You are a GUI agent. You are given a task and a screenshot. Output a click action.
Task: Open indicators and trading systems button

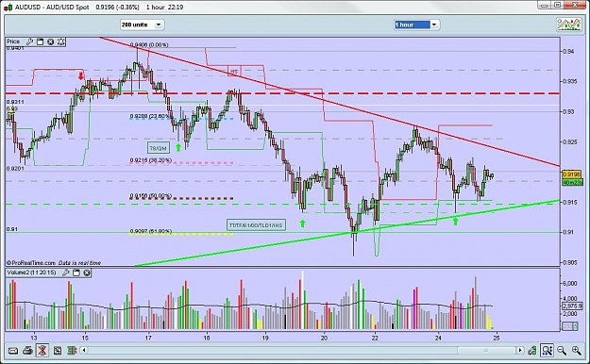tap(569, 25)
